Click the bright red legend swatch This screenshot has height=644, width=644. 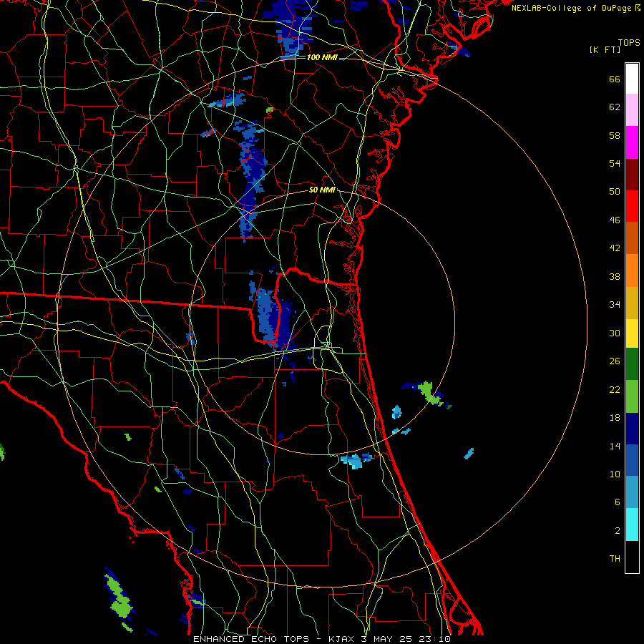tap(632, 206)
